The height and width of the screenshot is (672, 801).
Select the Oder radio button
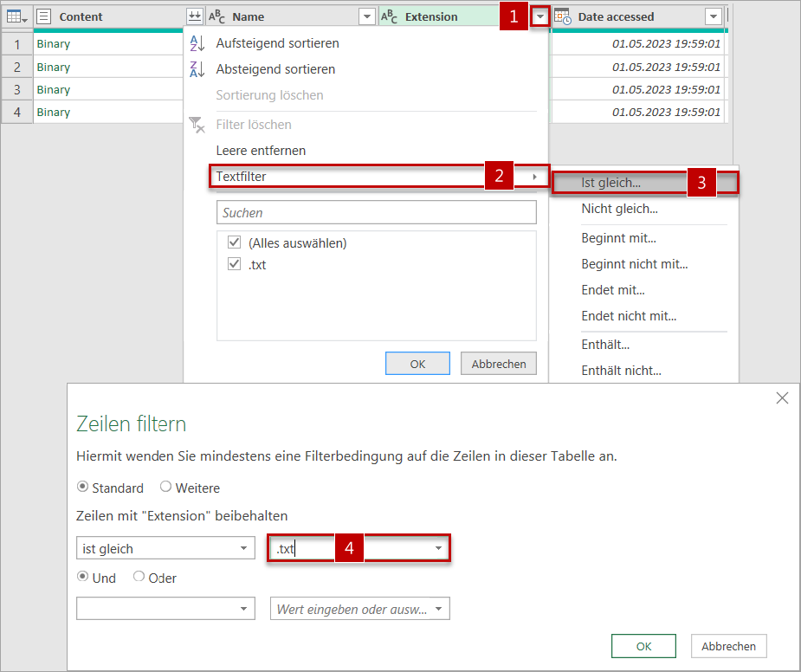tap(139, 578)
